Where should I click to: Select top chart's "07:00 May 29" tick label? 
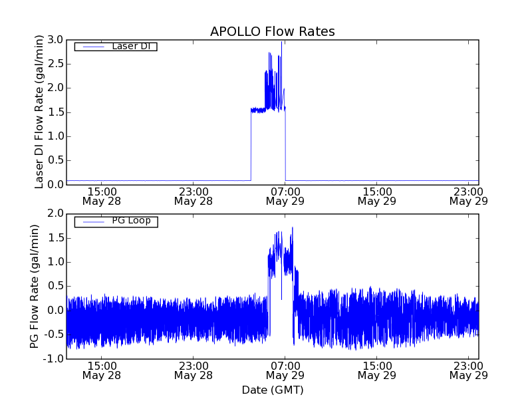(x=285, y=196)
